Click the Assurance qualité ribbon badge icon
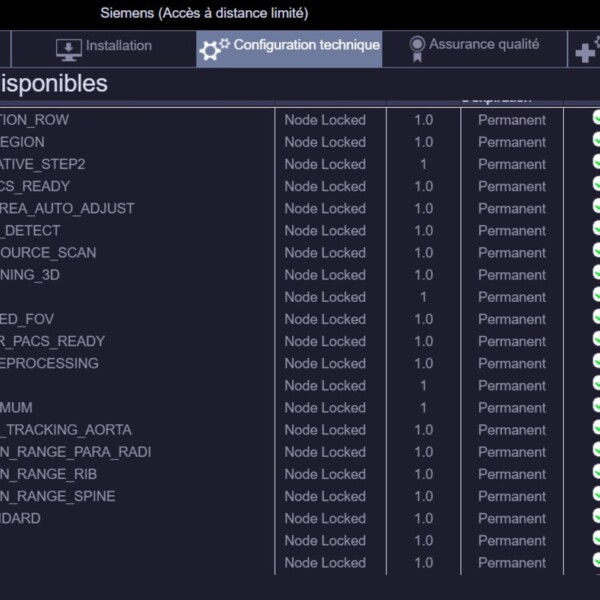This screenshot has width=600, height=600. pos(417,49)
